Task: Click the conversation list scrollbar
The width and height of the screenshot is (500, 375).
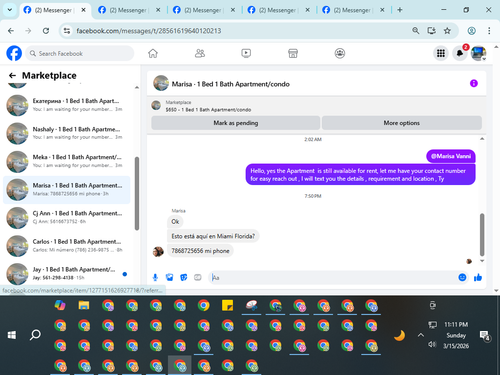Action: (x=137, y=193)
